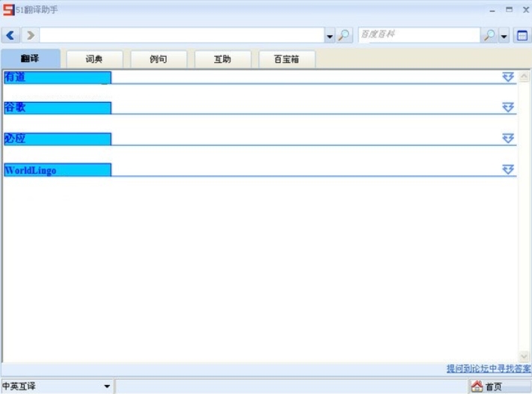
Task: Select the 有道 section header
Action: click(x=58, y=77)
